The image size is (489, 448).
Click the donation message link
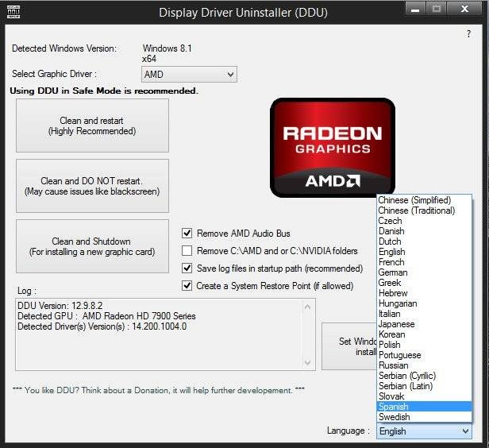coord(159,390)
